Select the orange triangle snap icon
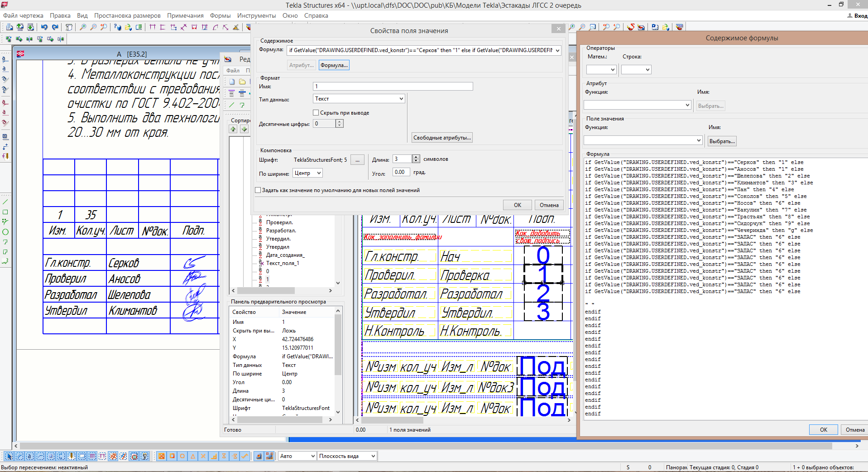 click(x=193, y=456)
